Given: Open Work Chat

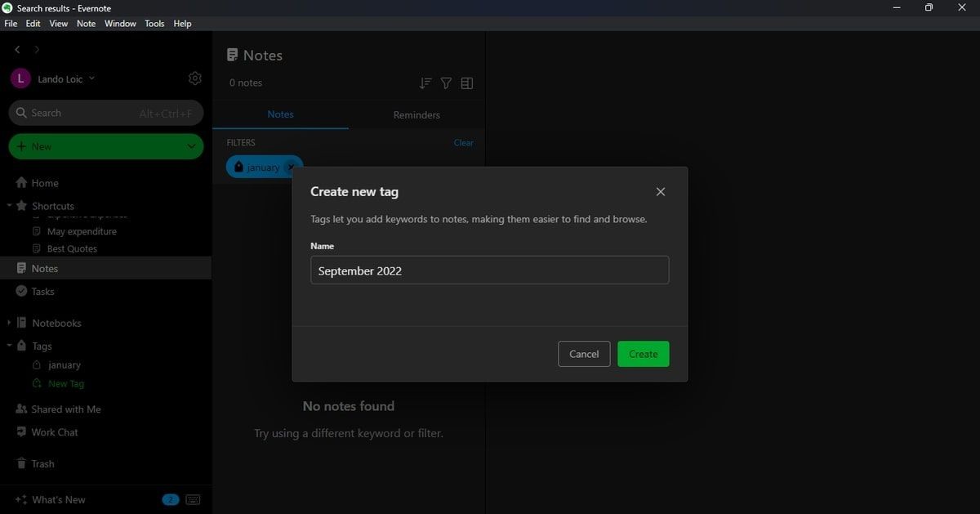Looking at the screenshot, I should point(55,432).
